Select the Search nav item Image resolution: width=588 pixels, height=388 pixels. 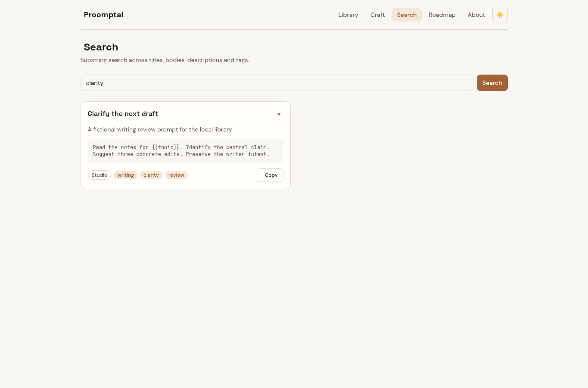click(407, 15)
